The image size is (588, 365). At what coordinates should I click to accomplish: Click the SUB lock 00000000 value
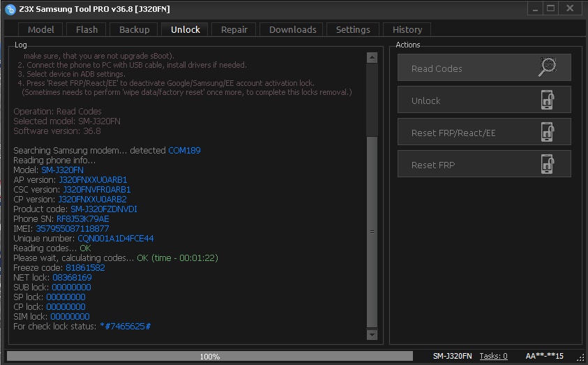71,287
